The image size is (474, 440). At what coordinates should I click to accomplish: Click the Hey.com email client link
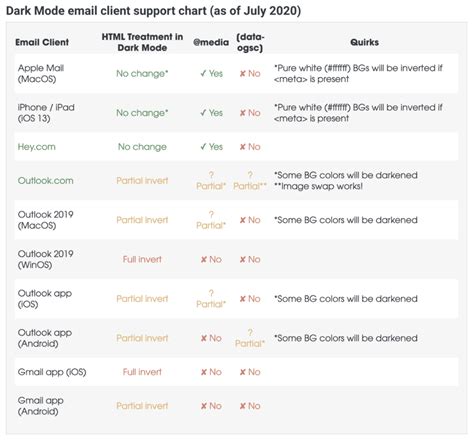(x=37, y=147)
